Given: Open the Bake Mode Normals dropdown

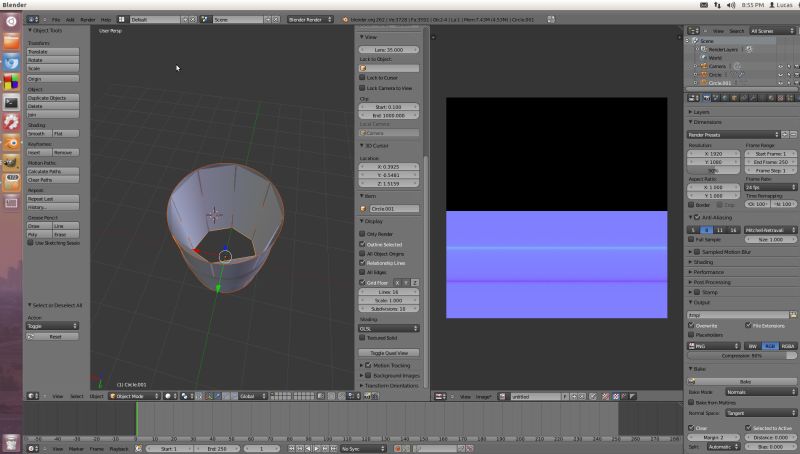Looking at the screenshot, I should pyautogui.click(x=761, y=392).
